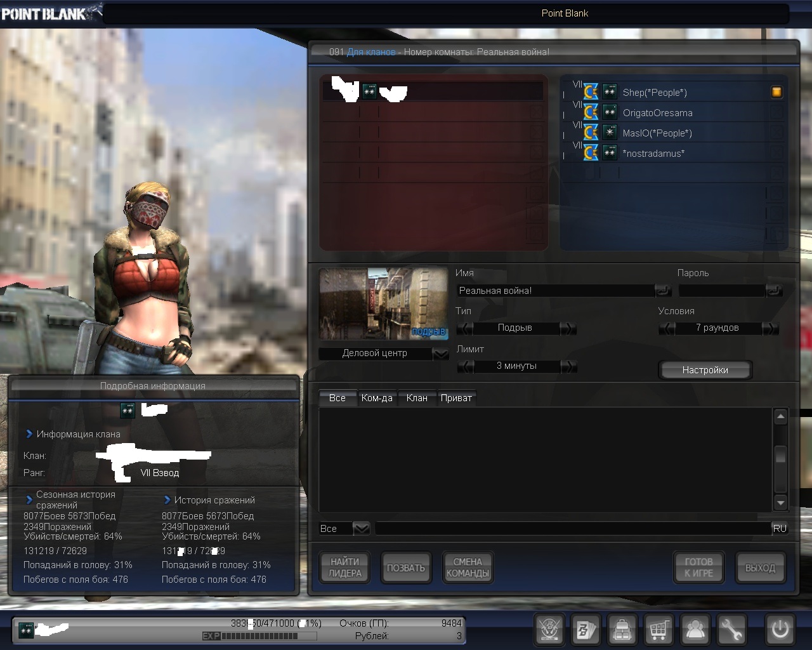Screen dimensions: 812x650
Task: Click the chat scrollbar thumb
Action: point(781,454)
